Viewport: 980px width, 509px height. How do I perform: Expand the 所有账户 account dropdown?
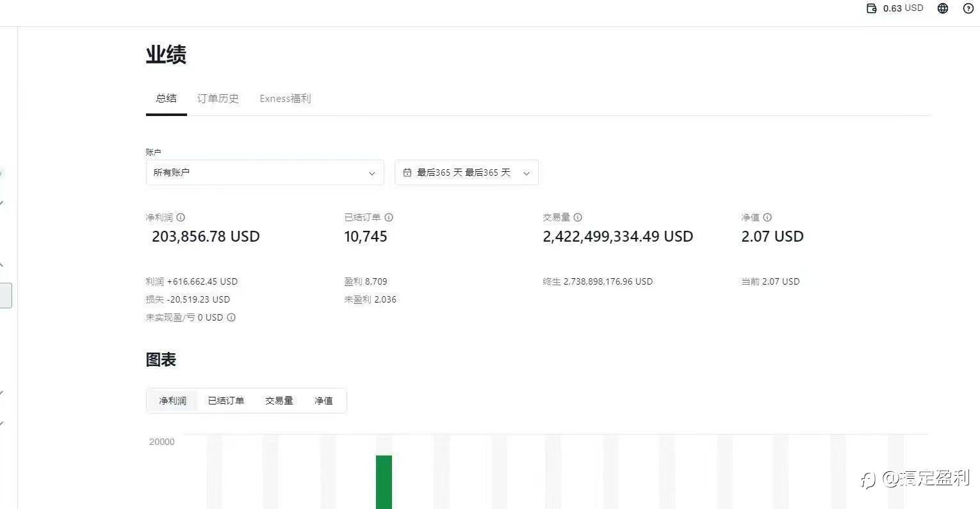[265, 173]
